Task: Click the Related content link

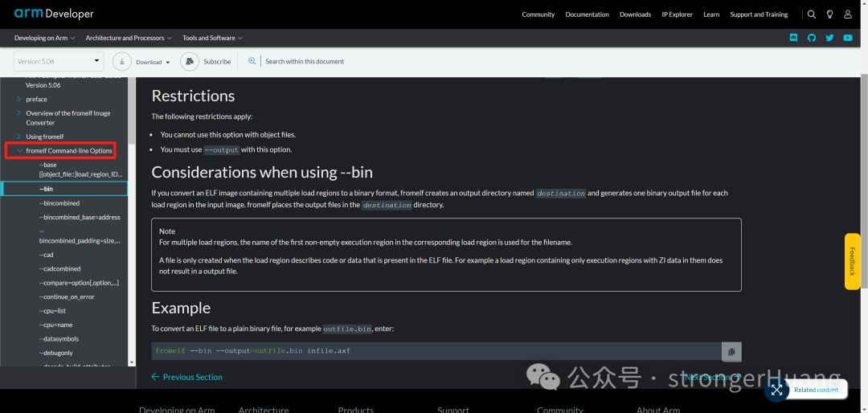Action: pos(816,390)
